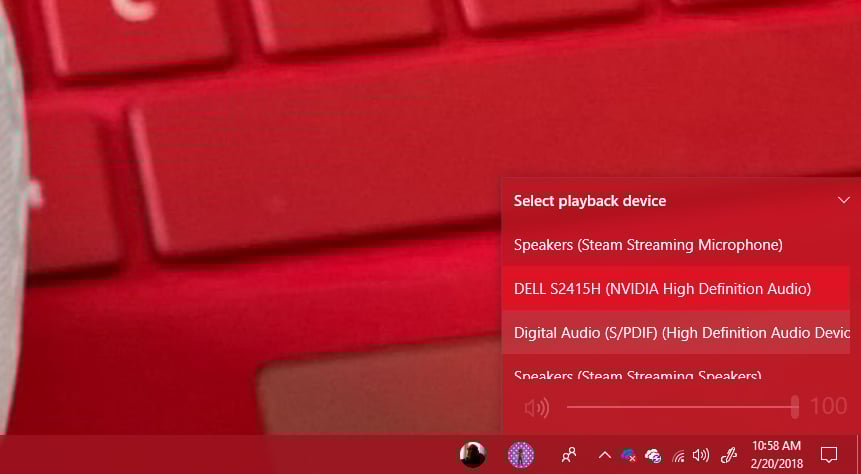Show hidden tray icons with the chevron
Image resolution: width=861 pixels, height=474 pixels.
click(x=605, y=455)
